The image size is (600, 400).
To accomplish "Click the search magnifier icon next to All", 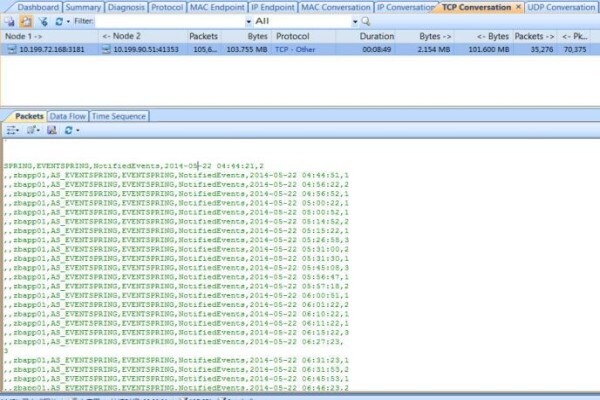I will tap(366, 21).
